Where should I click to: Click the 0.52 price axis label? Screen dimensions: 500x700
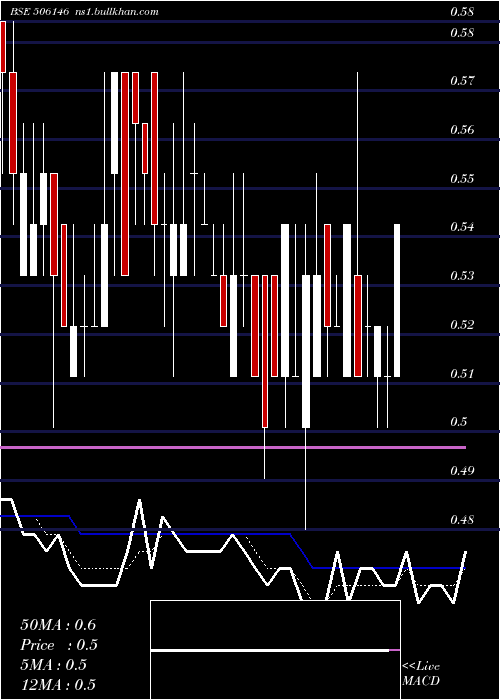coord(462,325)
